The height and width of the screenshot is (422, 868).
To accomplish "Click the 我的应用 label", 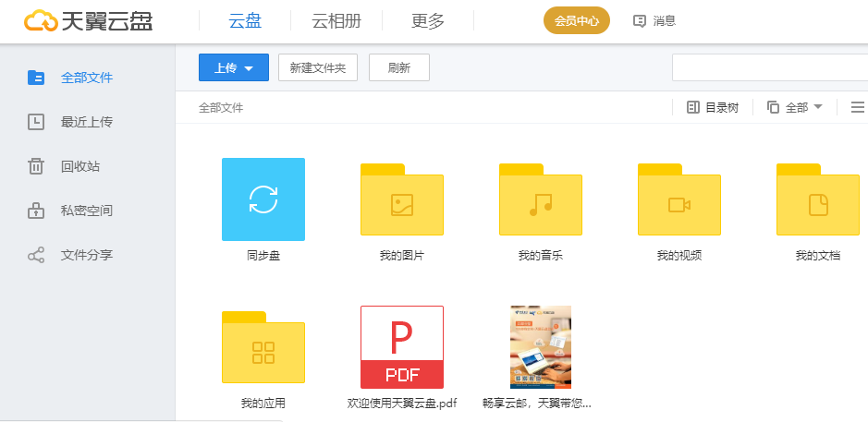I will coord(263,404).
